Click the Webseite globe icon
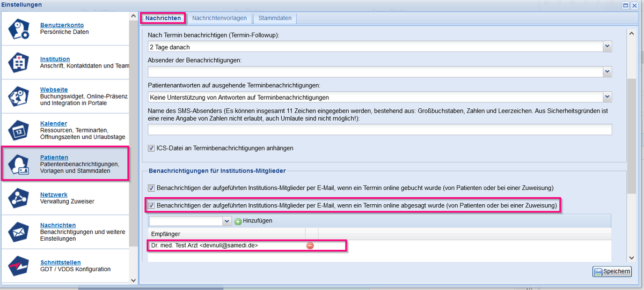This screenshot has height=290, width=644. [19, 96]
